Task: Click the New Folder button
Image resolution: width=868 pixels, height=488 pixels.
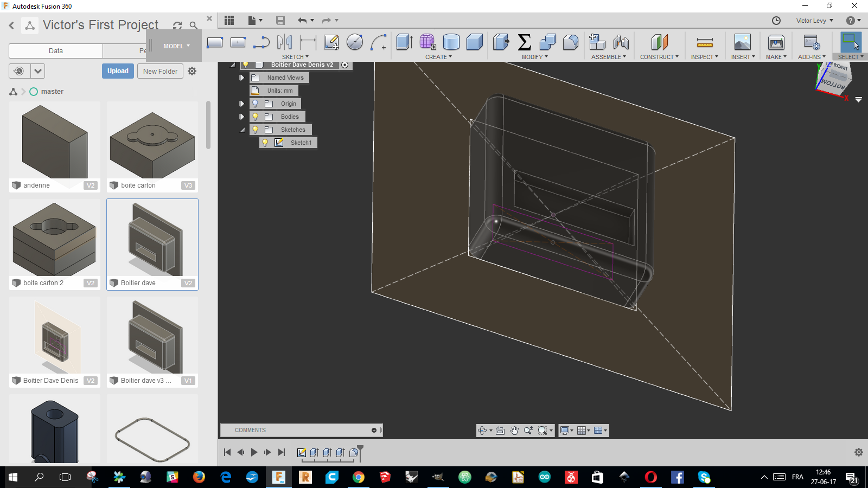Action: [160, 71]
